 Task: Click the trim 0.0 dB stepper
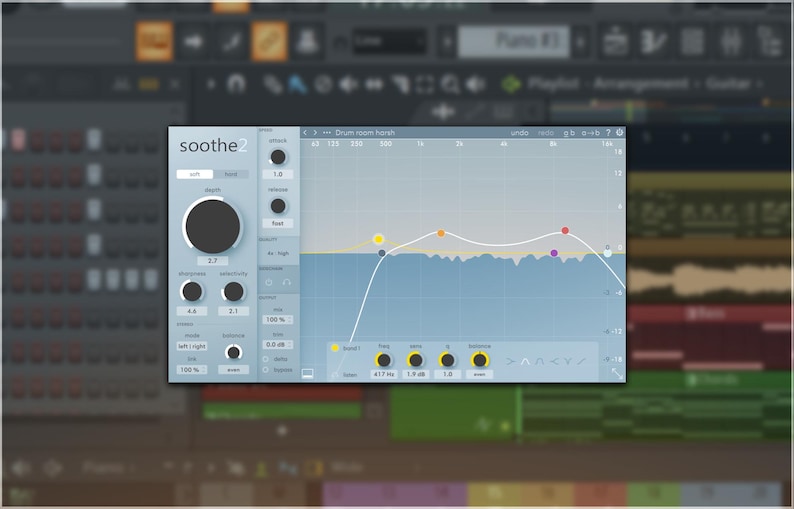(277, 344)
